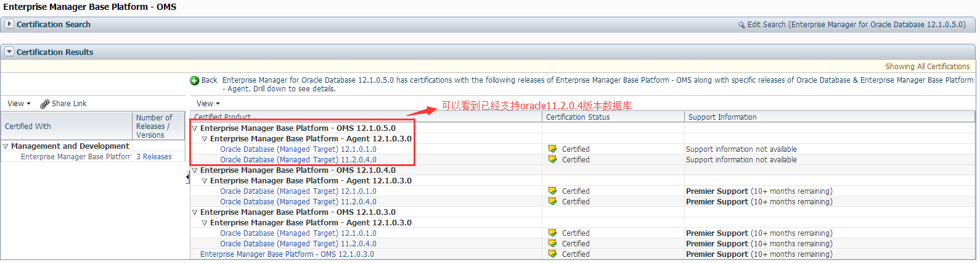980x263 pixels.
Task: Collapse Agent 12.1.0.3.0 under OMS 12.1.0.4.0
Action: [x=205, y=181]
